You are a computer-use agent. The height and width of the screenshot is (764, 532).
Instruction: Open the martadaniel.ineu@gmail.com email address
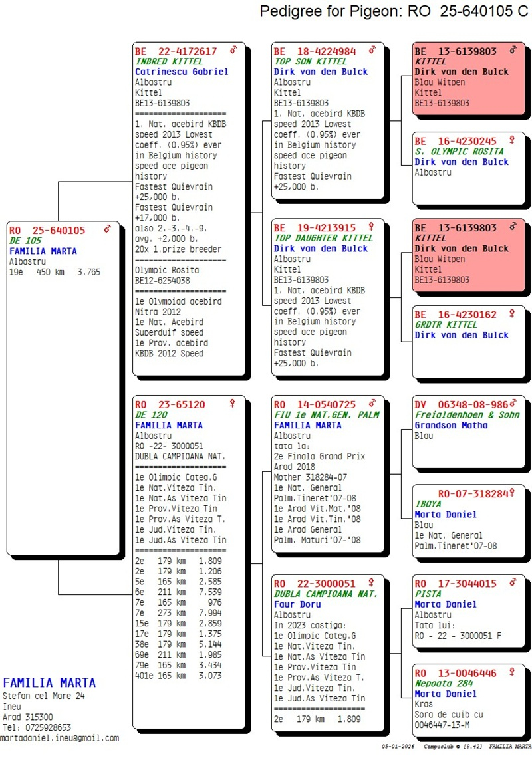tap(60, 738)
